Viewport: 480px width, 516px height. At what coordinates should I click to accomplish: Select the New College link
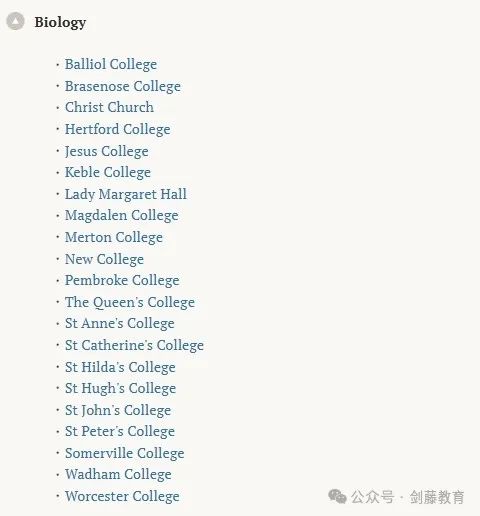(x=104, y=259)
